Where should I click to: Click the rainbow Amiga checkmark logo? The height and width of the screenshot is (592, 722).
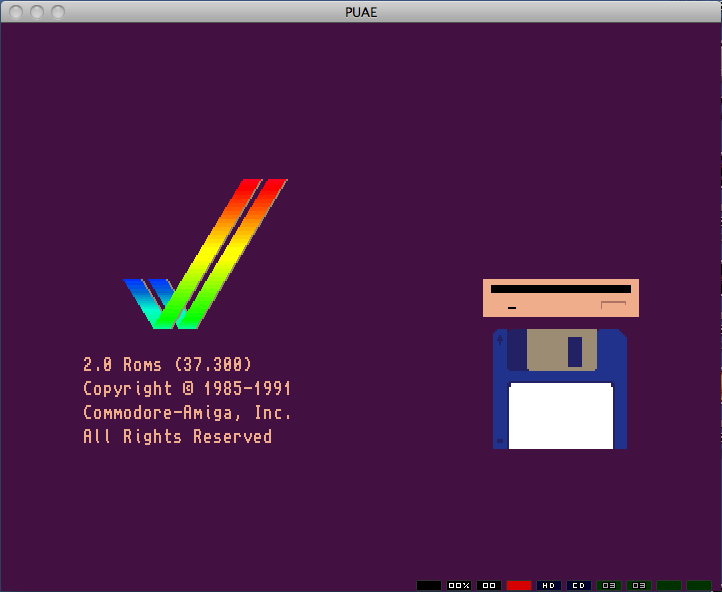coord(205,254)
